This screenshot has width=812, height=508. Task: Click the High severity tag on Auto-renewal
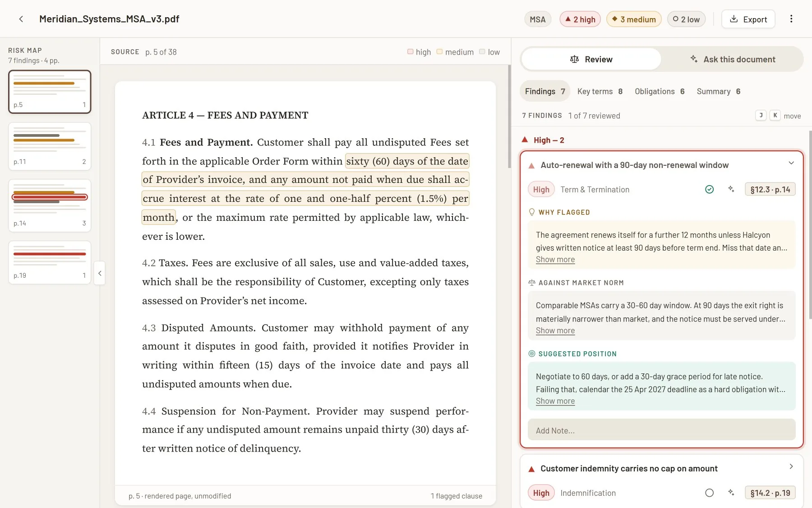pyautogui.click(x=541, y=189)
